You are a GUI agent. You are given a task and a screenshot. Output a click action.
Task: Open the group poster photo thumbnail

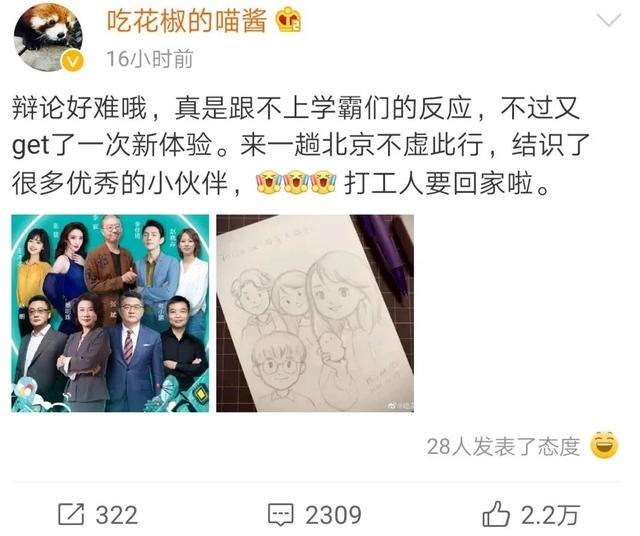(x=110, y=313)
